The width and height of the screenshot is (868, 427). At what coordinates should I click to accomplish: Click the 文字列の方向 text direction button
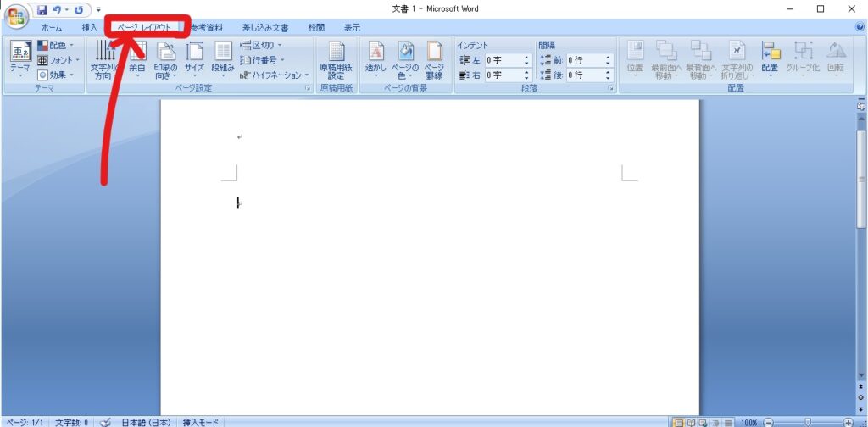[x=104, y=60]
